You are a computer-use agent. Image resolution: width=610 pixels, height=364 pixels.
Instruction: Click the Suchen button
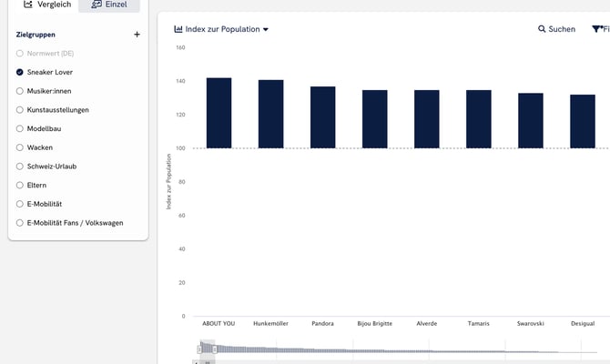point(556,29)
